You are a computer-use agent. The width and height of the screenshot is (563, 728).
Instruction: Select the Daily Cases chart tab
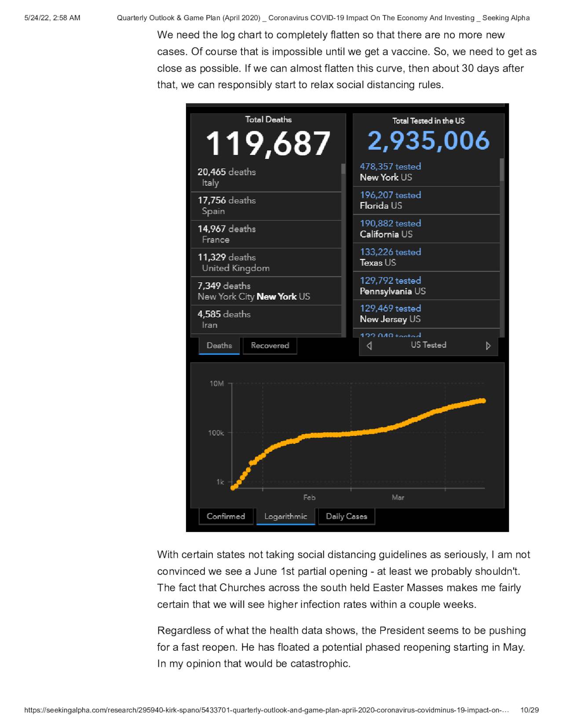[347, 516]
